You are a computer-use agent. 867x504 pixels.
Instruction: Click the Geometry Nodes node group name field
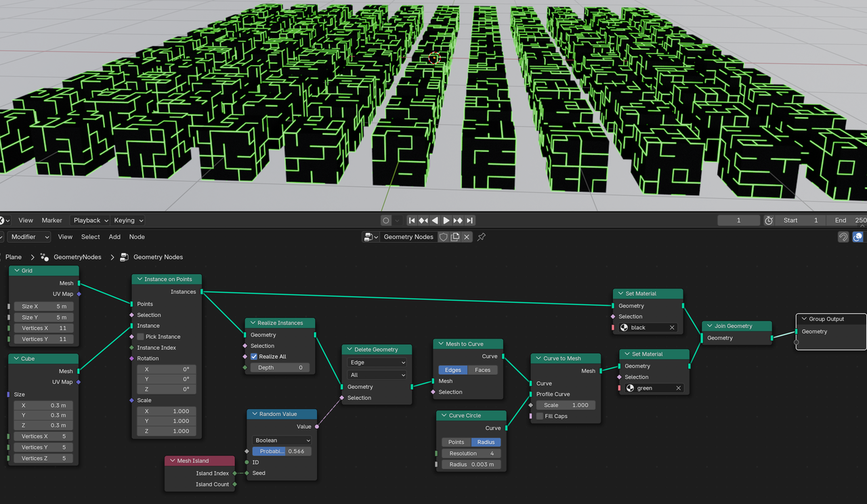point(408,237)
